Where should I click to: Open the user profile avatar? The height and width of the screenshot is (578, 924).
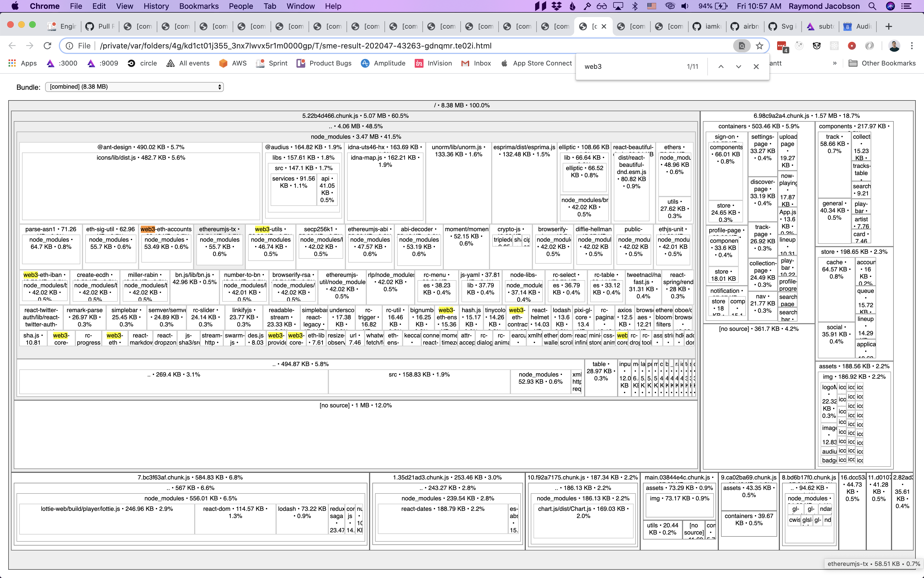click(894, 46)
